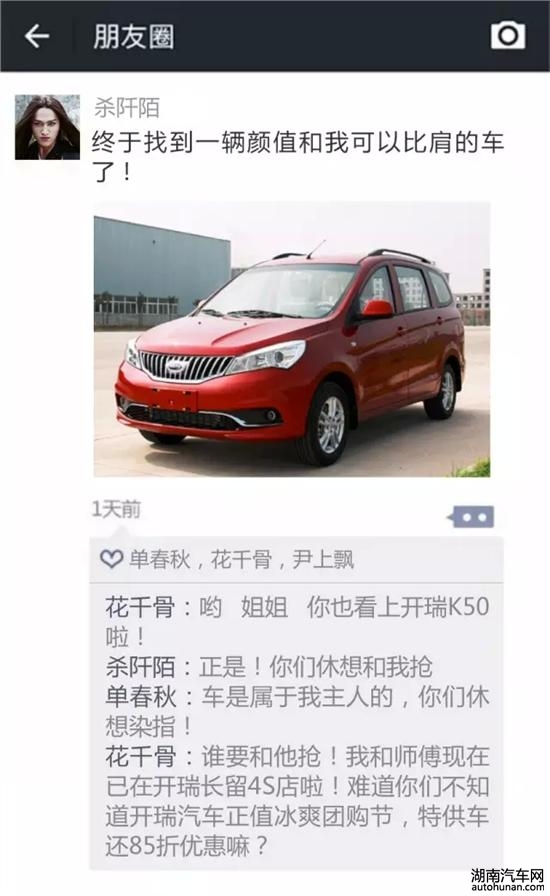Open 花千骨 in the likes list
550x896 pixels.
(x=241, y=559)
